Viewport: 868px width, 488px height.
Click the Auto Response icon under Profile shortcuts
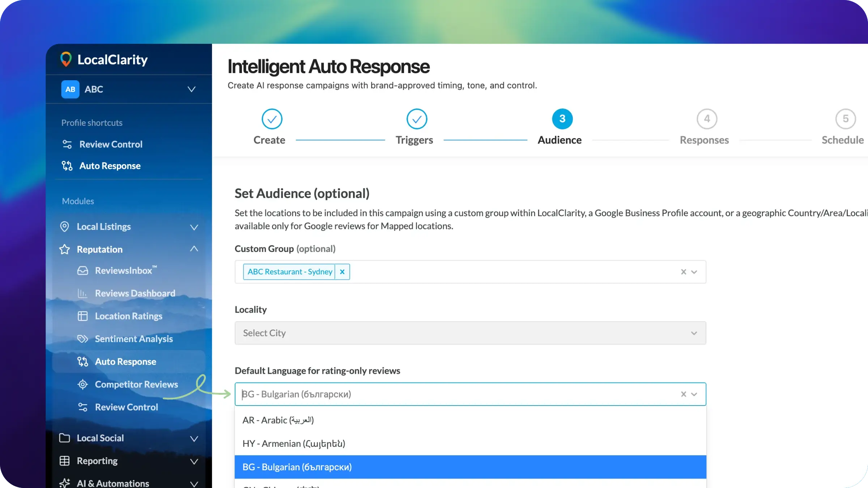tap(67, 166)
